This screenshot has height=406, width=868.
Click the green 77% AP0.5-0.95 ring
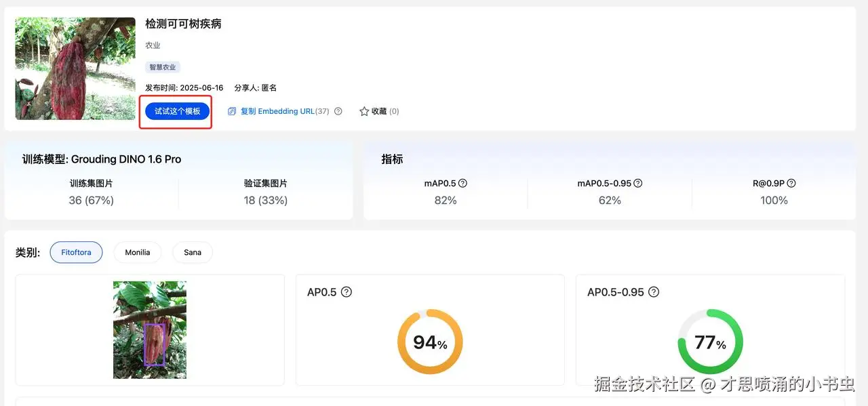coord(710,342)
